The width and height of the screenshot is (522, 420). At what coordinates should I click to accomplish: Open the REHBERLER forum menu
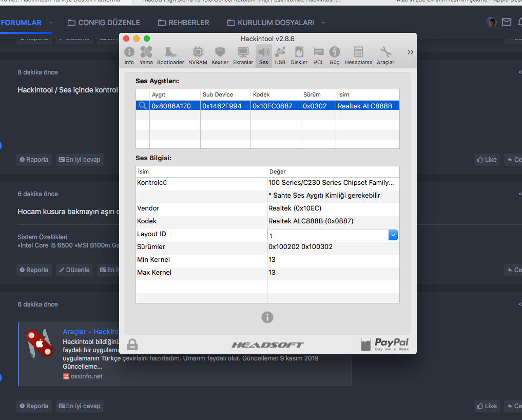click(x=183, y=23)
